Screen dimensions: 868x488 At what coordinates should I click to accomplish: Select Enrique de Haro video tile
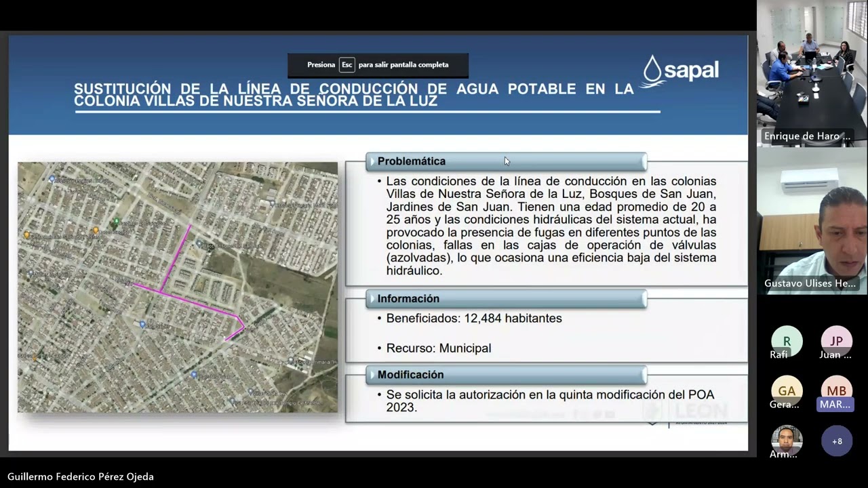coord(812,73)
